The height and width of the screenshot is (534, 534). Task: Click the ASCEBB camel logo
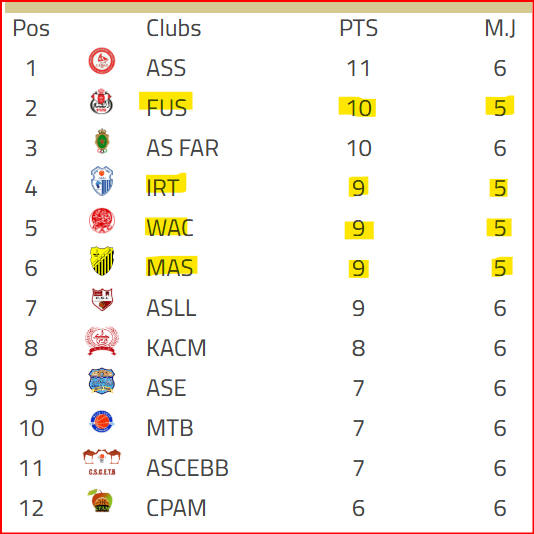coord(101,462)
